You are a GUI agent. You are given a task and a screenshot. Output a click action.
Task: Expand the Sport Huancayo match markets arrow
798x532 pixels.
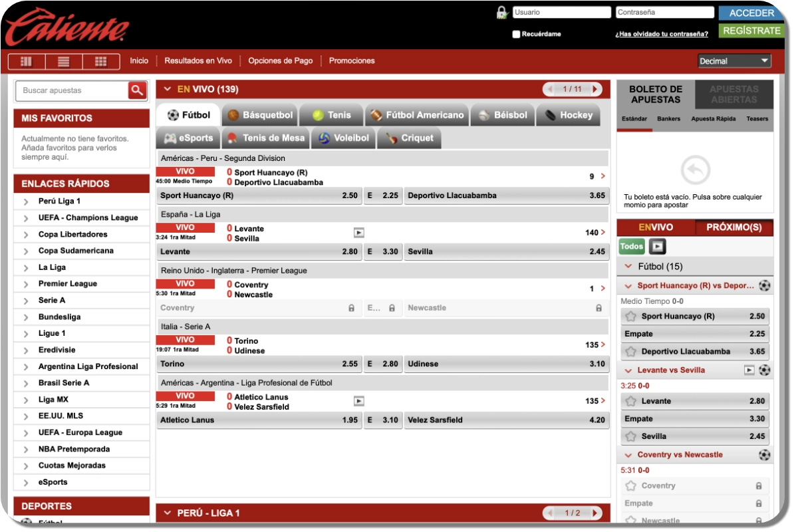[x=602, y=176]
